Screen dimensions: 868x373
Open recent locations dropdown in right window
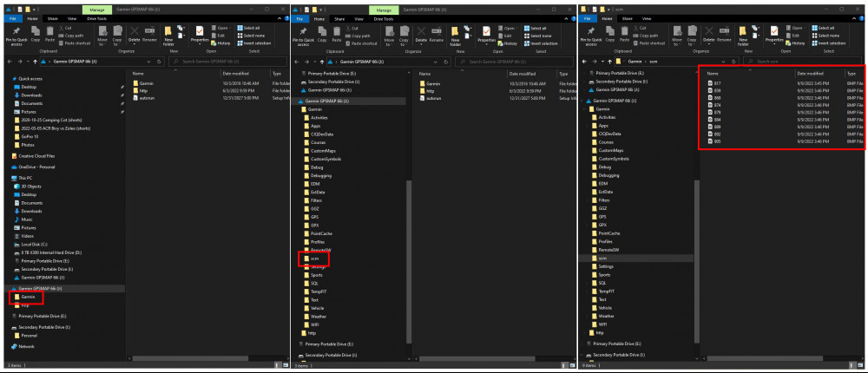click(x=602, y=62)
